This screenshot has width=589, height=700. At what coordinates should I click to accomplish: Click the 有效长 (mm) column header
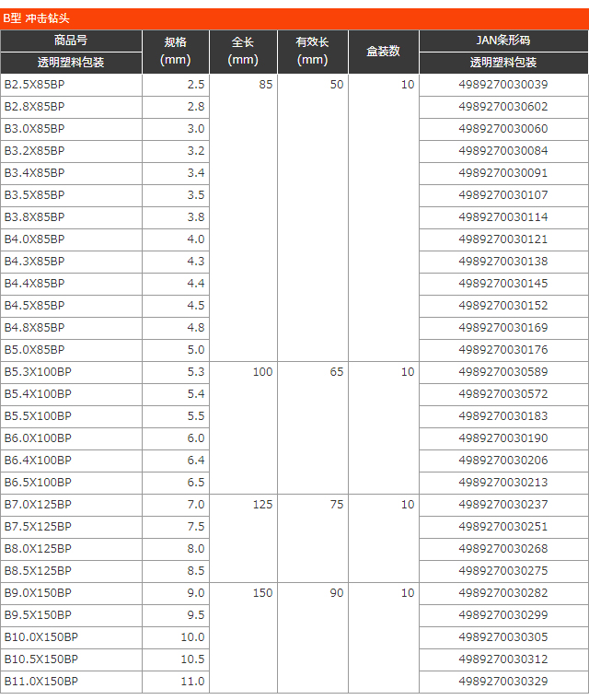313,52
